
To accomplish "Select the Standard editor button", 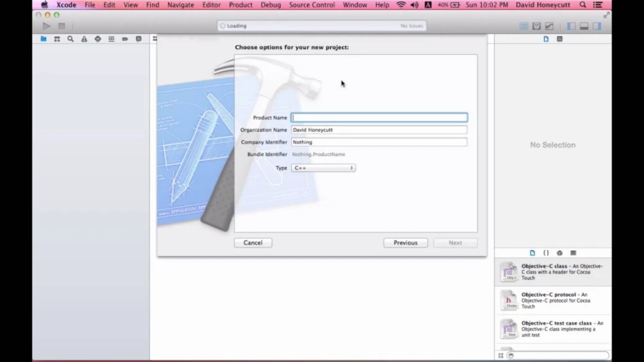I will (x=524, y=26).
